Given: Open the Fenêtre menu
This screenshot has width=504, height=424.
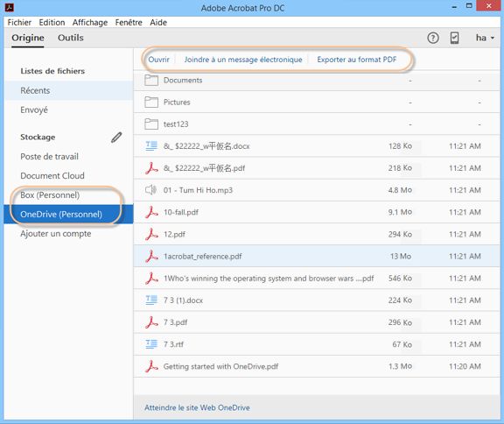Looking at the screenshot, I should click(129, 22).
